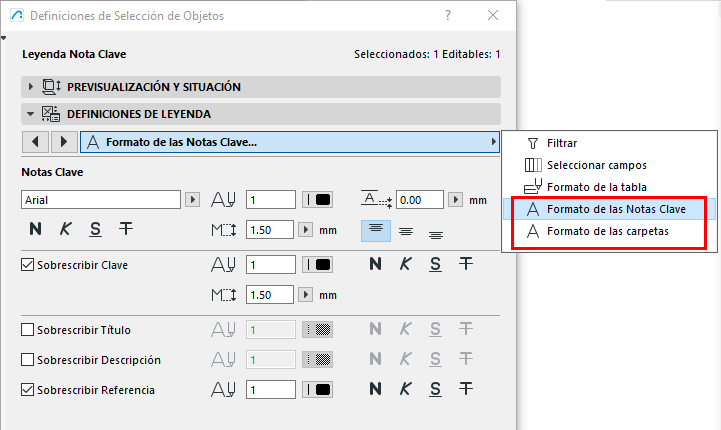
Task: Choose Formato de las carpetas menu item
Action: (x=607, y=231)
